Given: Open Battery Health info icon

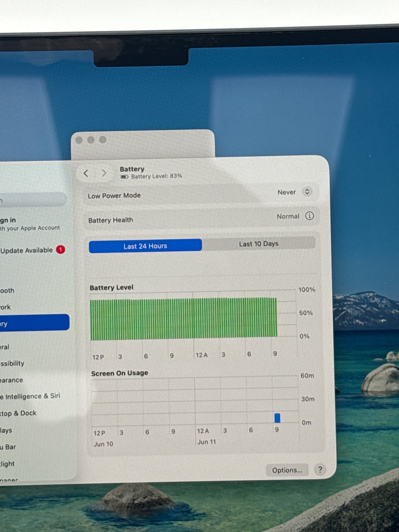Looking at the screenshot, I should (x=309, y=216).
